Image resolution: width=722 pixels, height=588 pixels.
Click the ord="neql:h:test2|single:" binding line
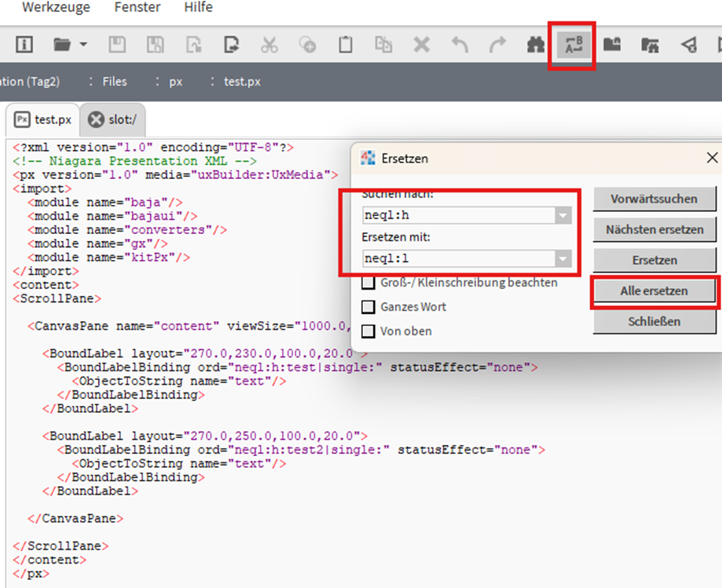point(301,450)
